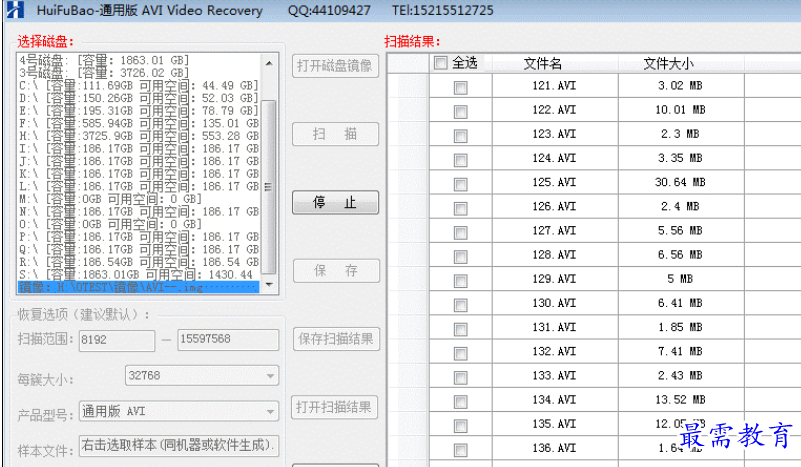
Task: Select drive N:\ in disk list
Action: click(138, 212)
